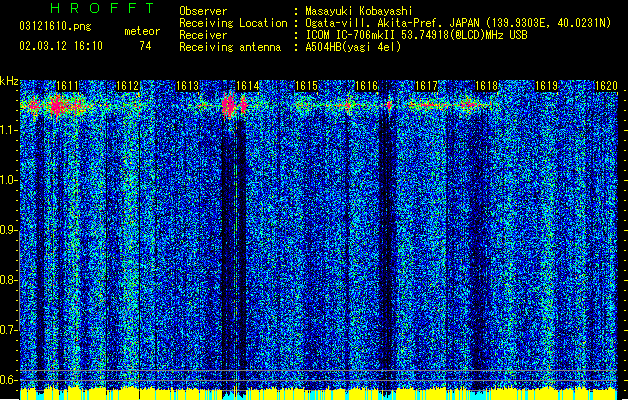
Task: Click the small red echo near 1616
Action: (x=389, y=105)
